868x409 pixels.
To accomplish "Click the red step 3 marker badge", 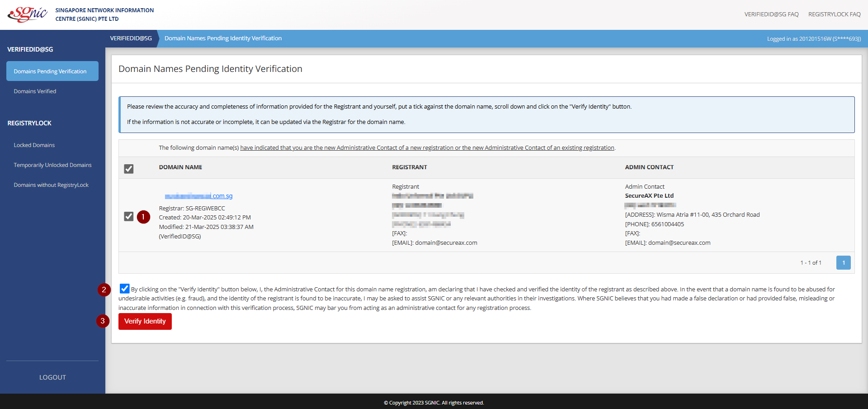I will [x=103, y=321].
